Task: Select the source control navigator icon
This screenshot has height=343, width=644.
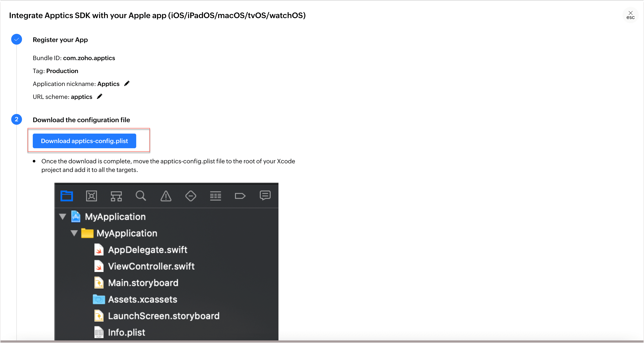Action: coord(92,196)
